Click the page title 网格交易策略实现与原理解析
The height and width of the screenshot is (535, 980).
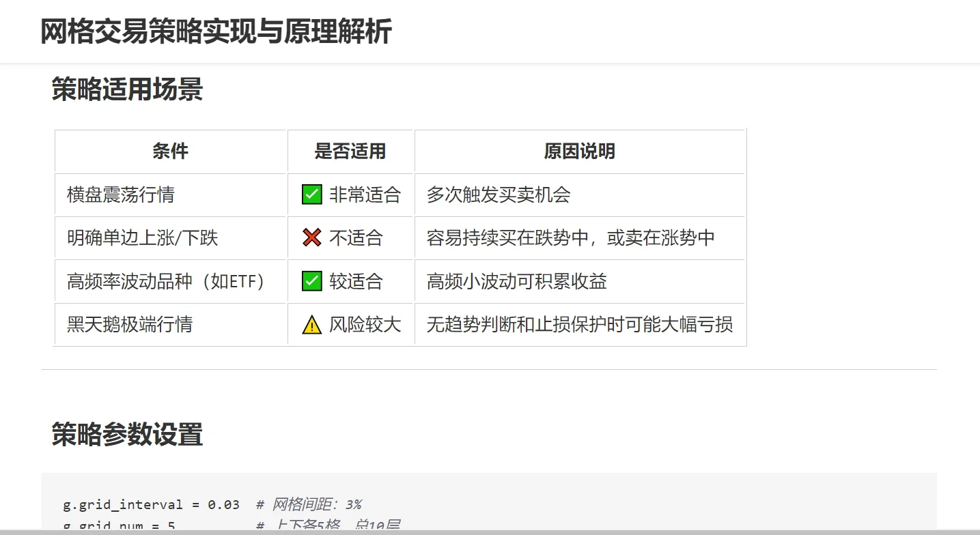coord(219,30)
